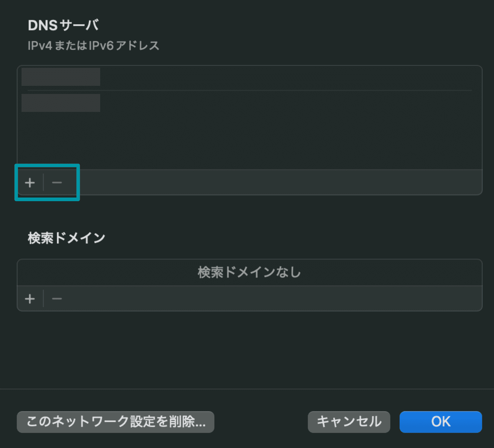Viewport: 494px width, 448px height.
Task: Click the 検索ドメイン section heading
Action: 66,238
